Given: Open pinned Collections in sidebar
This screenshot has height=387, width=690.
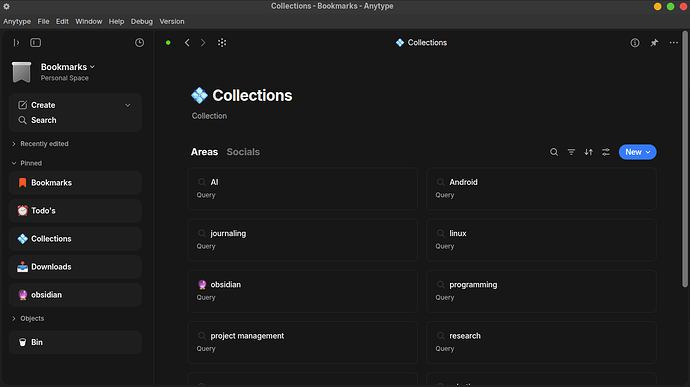Looking at the screenshot, I should click(75, 239).
